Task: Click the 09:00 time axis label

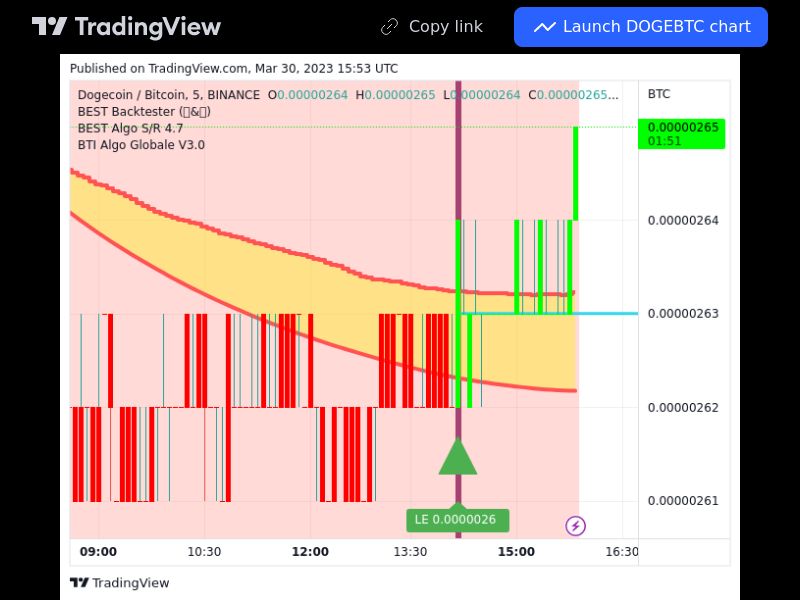Action: click(x=98, y=552)
